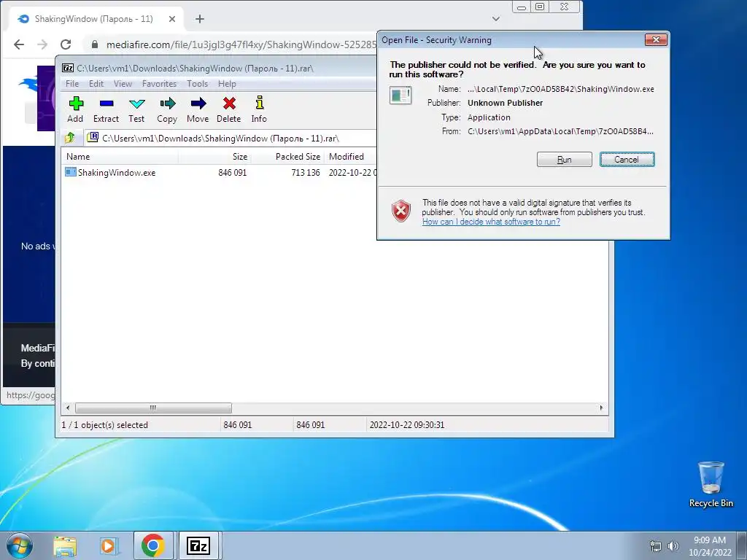Click the Test archive tool
Viewport: 747px width, 560px height.
(136, 109)
